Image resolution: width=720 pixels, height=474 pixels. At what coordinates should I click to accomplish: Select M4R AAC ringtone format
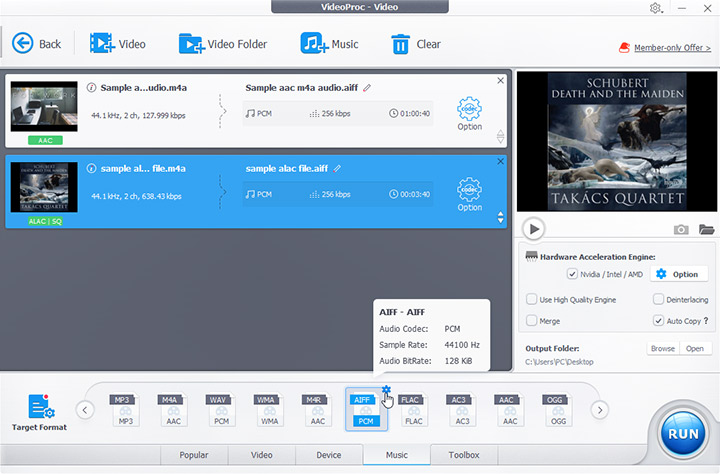[x=318, y=410]
